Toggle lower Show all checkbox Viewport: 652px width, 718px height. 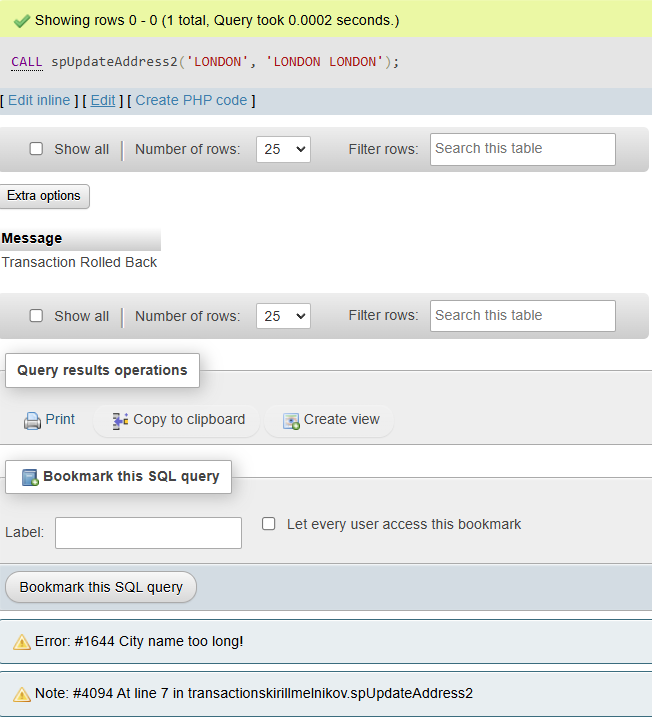click(36, 315)
